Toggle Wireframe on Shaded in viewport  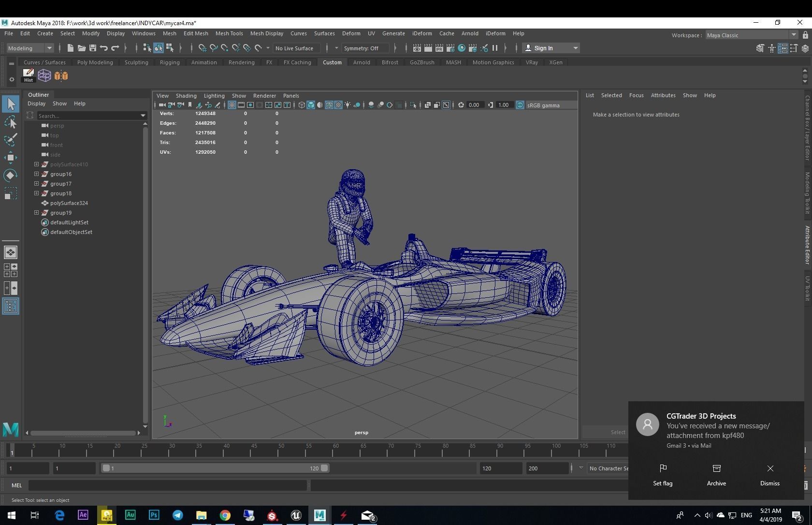coord(329,105)
